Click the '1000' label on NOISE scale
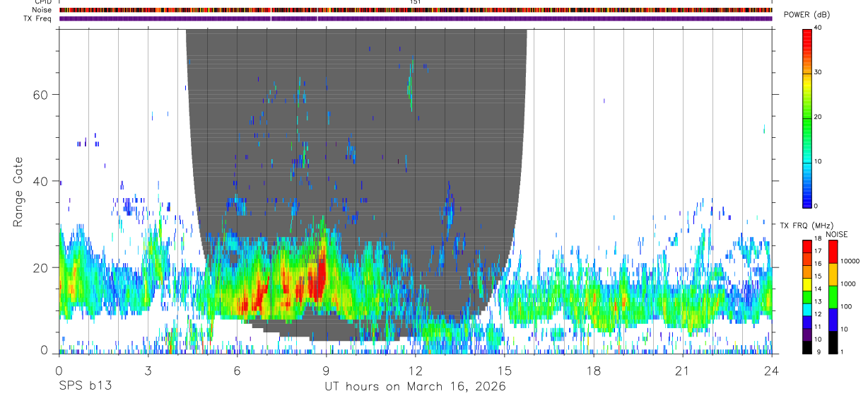Viewport: 868px width, 401px height. click(848, 284)
